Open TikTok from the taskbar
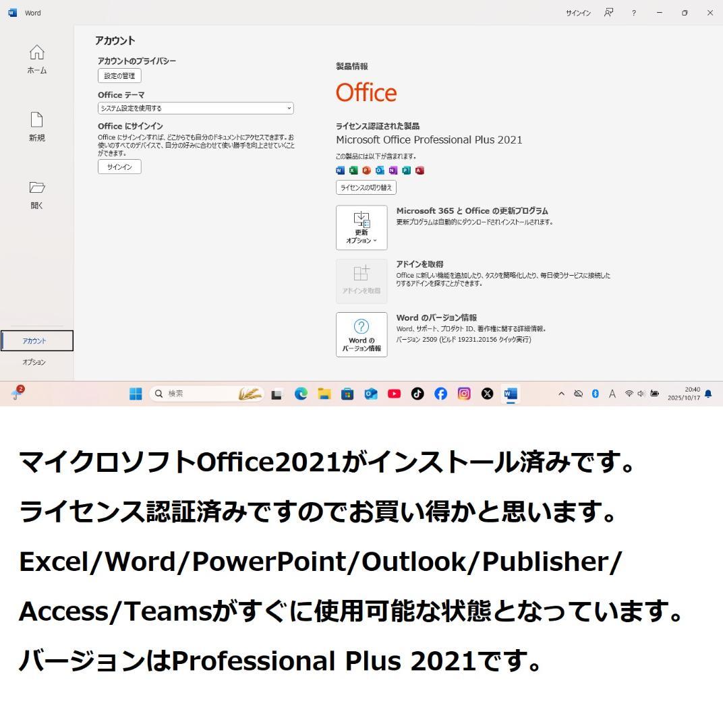Screen dimensions: 723x728 coord(417,394)
